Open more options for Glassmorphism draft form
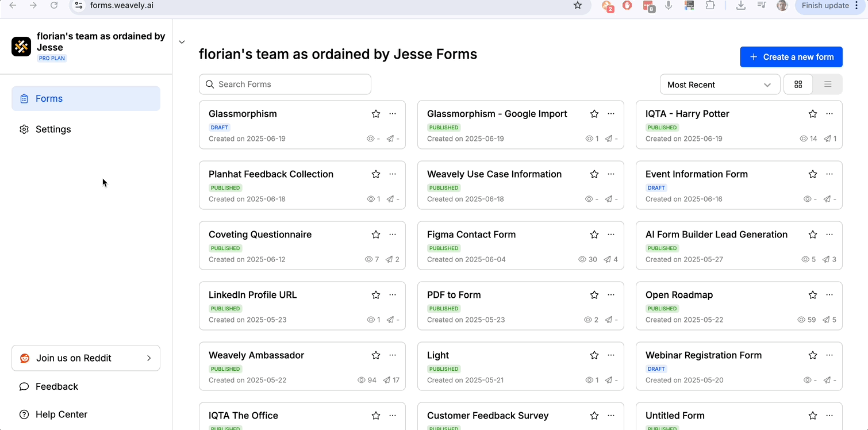 click(x=393, y=114)
